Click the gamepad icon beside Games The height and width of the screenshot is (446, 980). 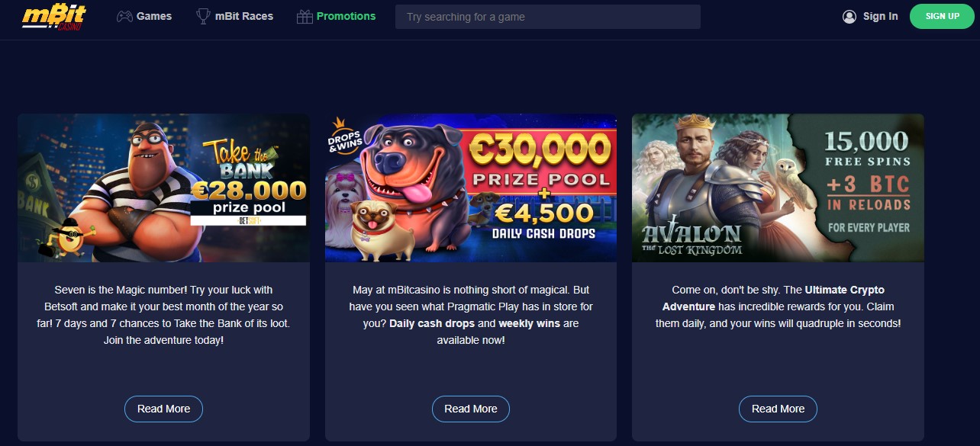coord(124,16)
